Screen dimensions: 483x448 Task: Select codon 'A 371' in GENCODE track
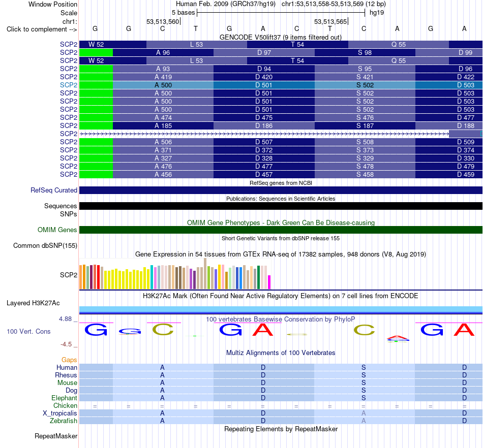163,150
